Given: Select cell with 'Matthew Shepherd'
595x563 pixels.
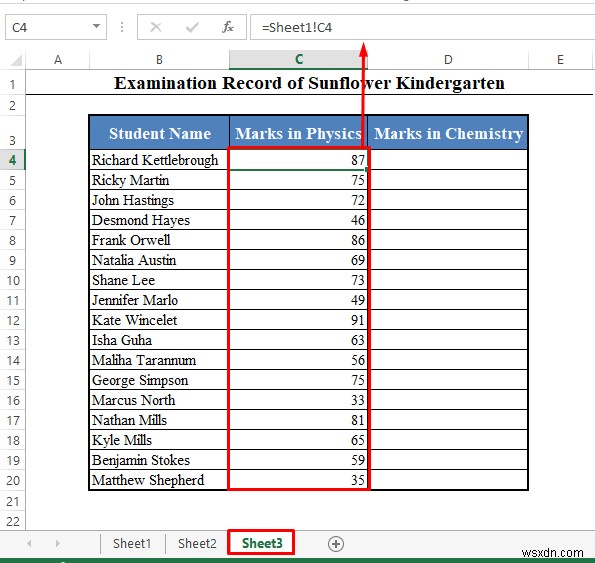Looking at the screenshot, I should pyautogui.click(x=159, y=480).
